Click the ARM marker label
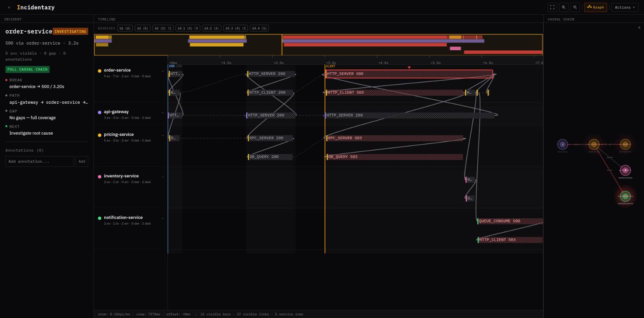644x318 pixels. [x=172, y=66]
